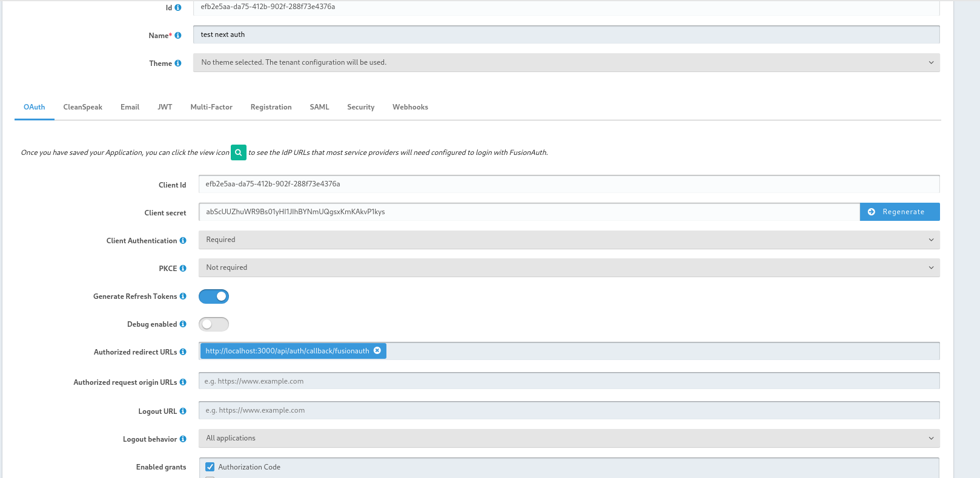Screen dimensions: 980x478
Task: Switch to the CleanSpeak tab
Action: [83, 107]
